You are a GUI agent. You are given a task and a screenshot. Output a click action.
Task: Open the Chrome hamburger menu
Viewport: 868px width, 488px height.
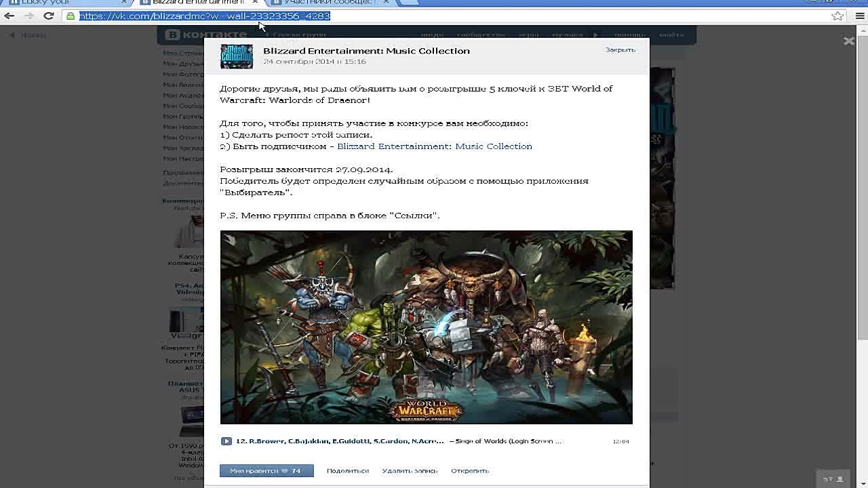(859, 16)
